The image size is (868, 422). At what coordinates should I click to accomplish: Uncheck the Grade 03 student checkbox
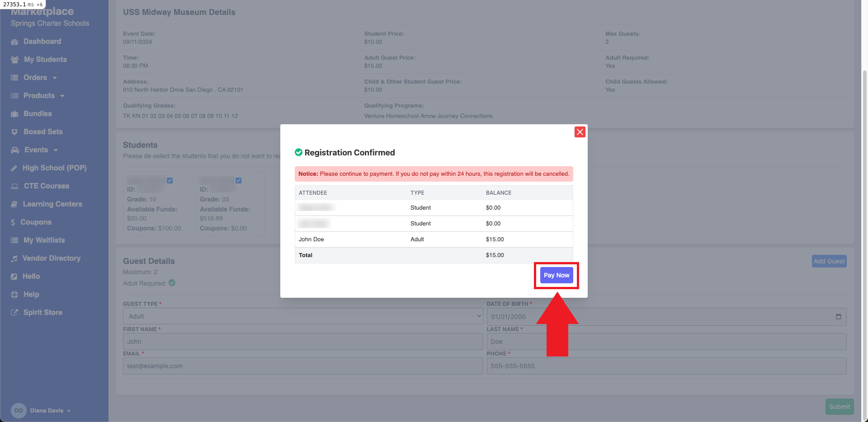pyautogui.click(x=238, y=180)
